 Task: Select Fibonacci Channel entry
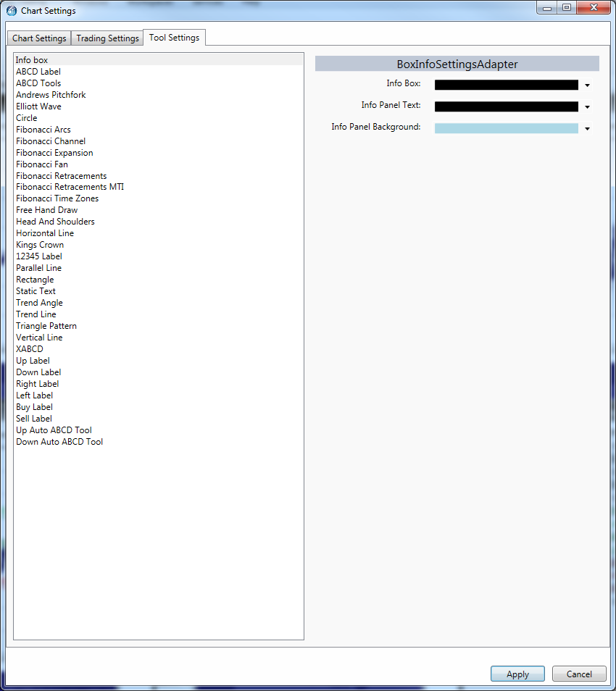[x=159, y=141]
